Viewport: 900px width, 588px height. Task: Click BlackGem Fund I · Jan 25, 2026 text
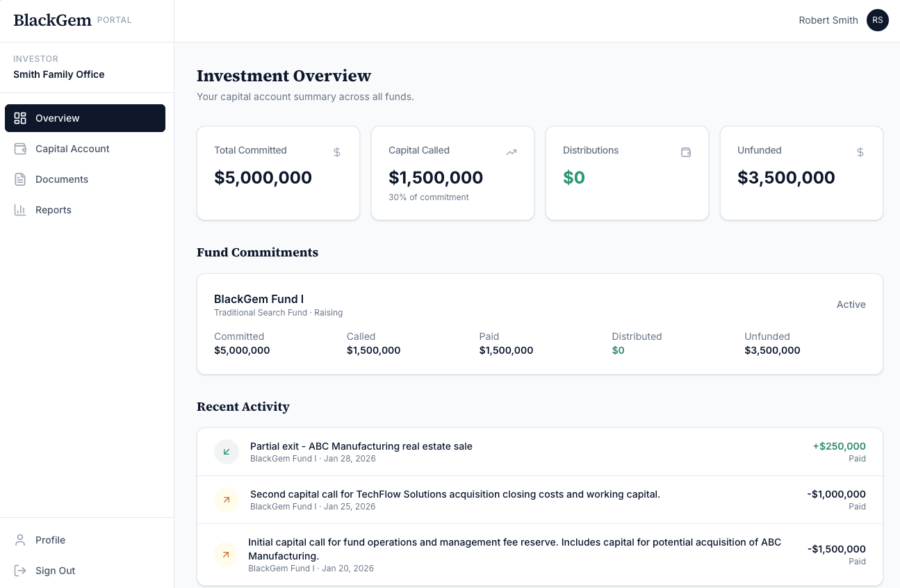(313, 507)
